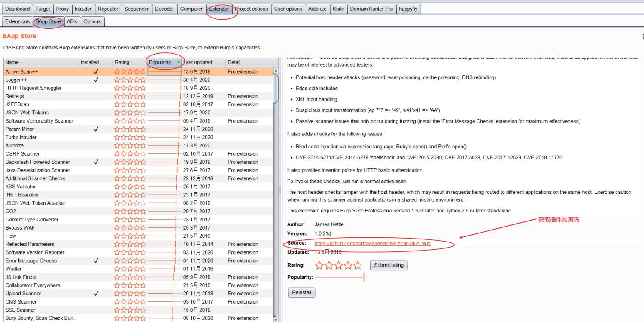Select the Active Scan++ row
644x322 pixels.
138,71
